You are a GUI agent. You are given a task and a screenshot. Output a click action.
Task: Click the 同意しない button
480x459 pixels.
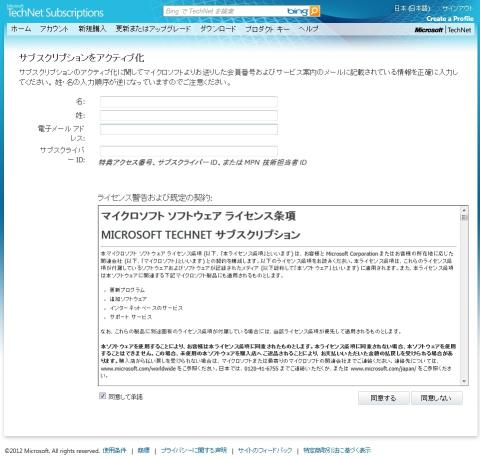437,398
